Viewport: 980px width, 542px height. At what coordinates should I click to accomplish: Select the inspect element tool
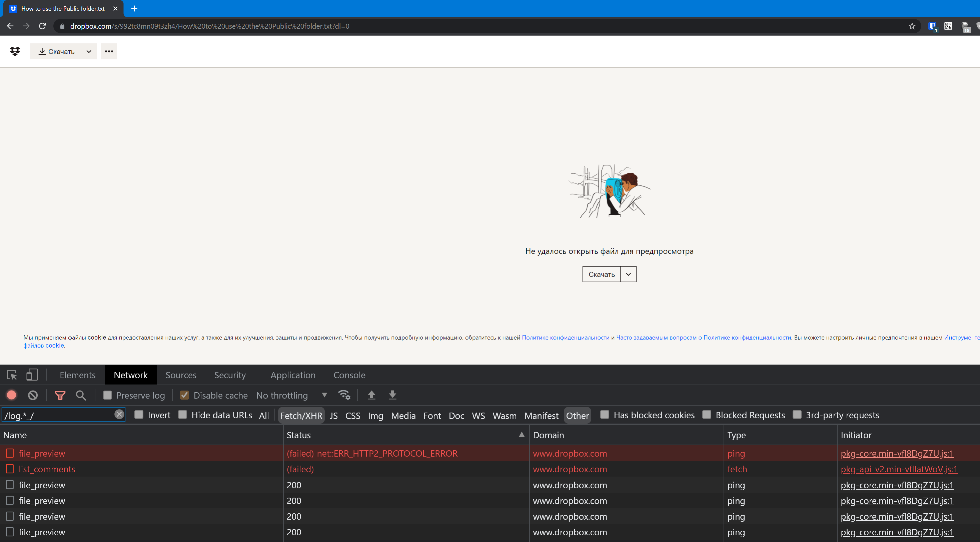[12, 375]
